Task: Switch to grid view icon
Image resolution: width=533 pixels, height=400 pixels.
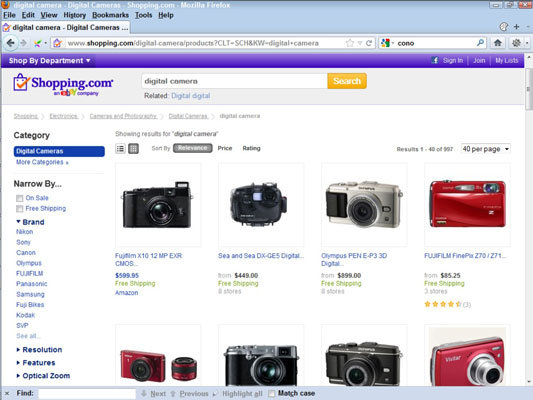Action: click(x=133, y=149)
